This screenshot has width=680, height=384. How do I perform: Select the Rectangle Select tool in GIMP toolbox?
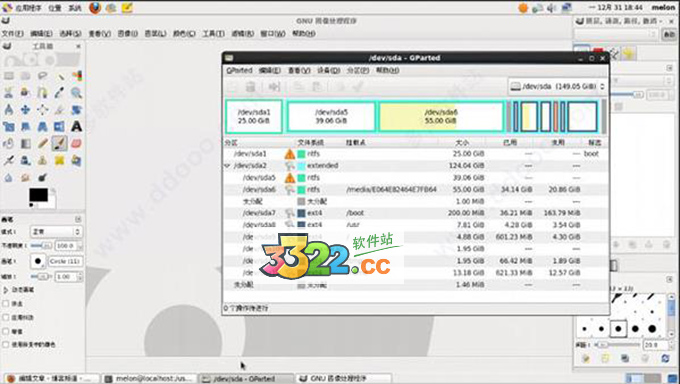point(9,76)
